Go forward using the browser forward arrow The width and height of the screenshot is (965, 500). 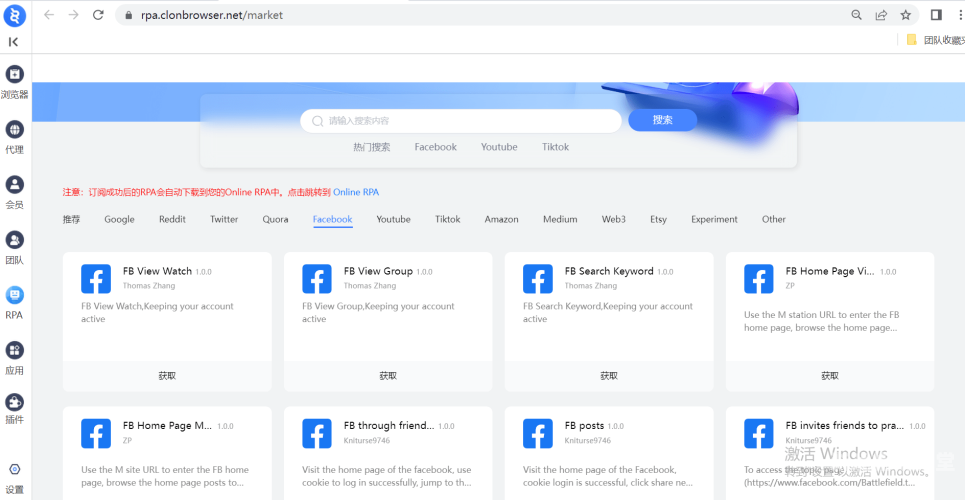[73, 15]
